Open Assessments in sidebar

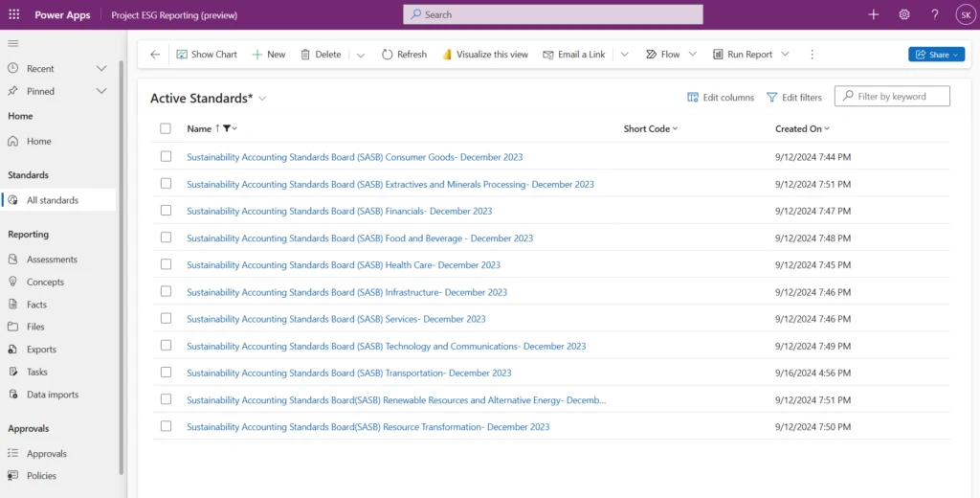(x=52, y=259)
